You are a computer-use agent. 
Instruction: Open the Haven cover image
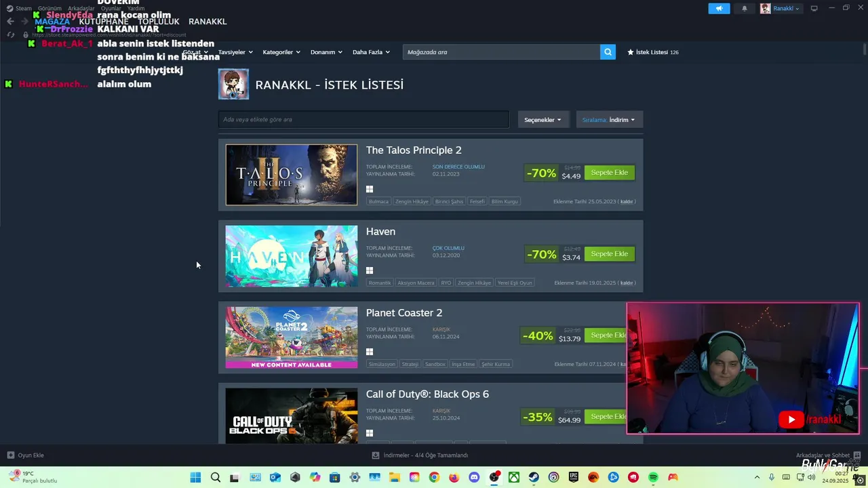292,256
